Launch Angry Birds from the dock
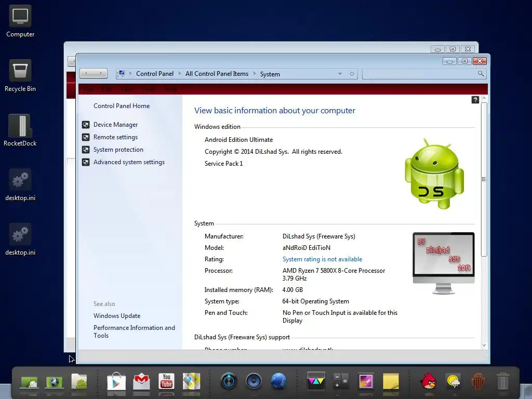 click(429, 381)
